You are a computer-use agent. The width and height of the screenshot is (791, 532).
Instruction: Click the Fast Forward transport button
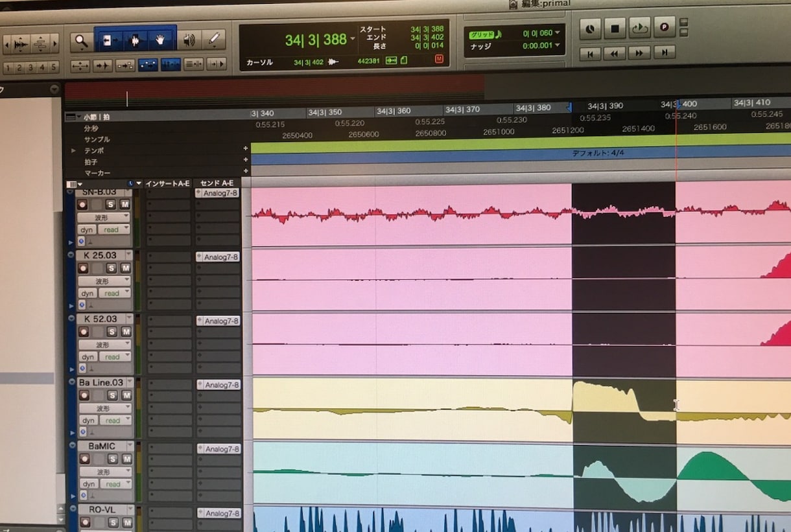pyautogui.click(x=639, y=53)
